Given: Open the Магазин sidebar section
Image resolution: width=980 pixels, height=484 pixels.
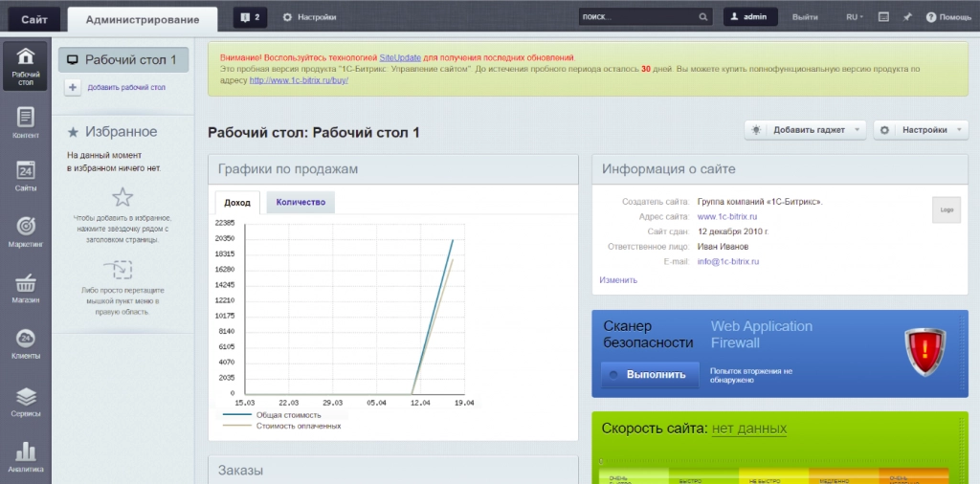Looking at the screenshot, I should [26, 288].
